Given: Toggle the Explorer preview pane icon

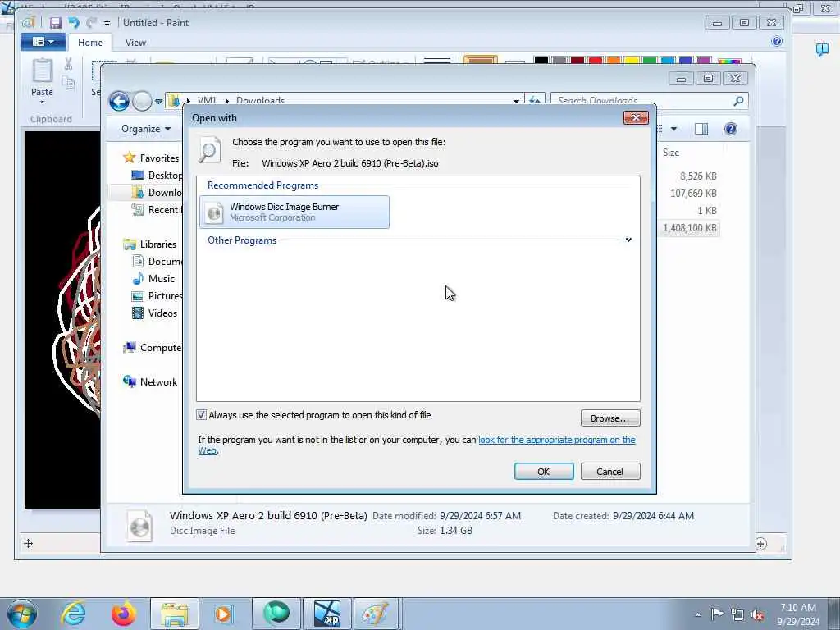Looking at the screenshot, I should click(701, 129).
